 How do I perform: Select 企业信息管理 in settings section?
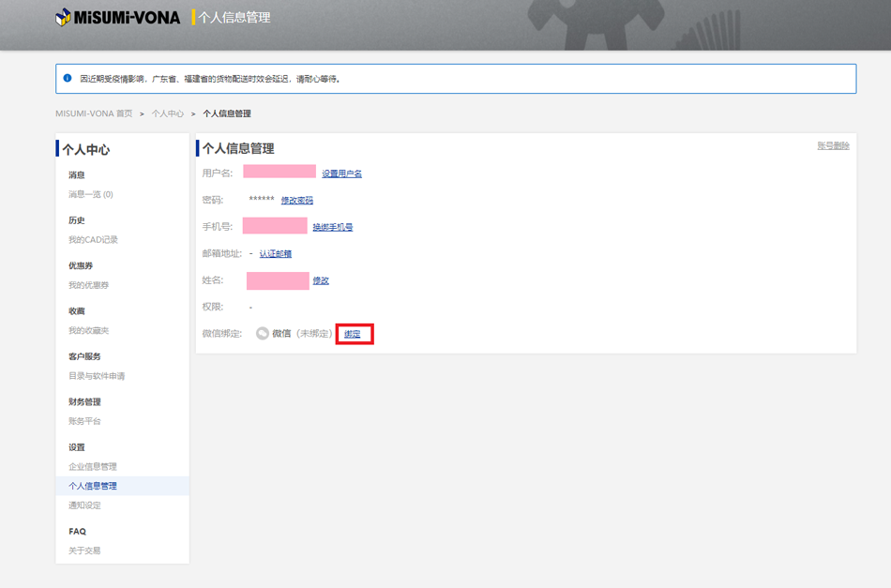[93, 467]
